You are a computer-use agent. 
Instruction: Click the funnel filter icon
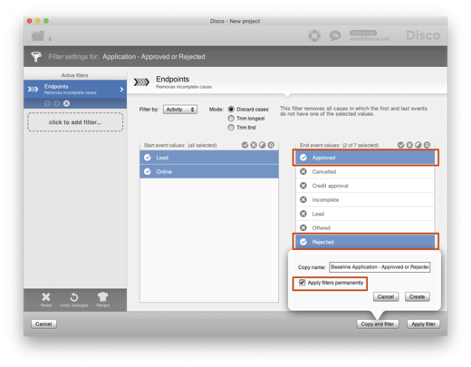click(36, 56)
